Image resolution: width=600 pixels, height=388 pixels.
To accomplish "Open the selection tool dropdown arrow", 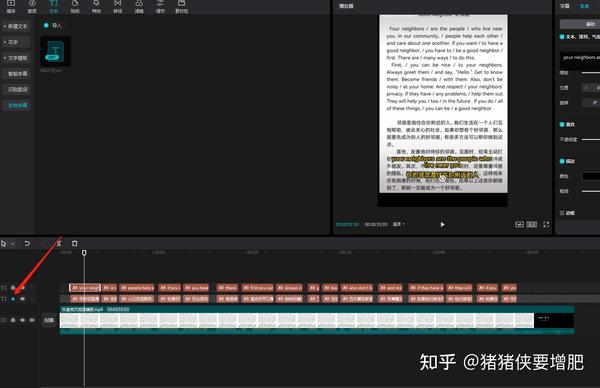I will pyautogui.click(x=13, y=244).
